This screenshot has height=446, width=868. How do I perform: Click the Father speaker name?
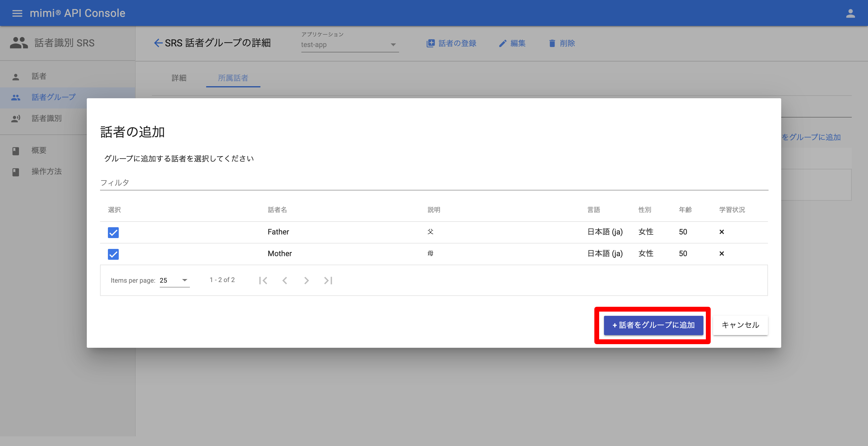click(x=278, y=232)
